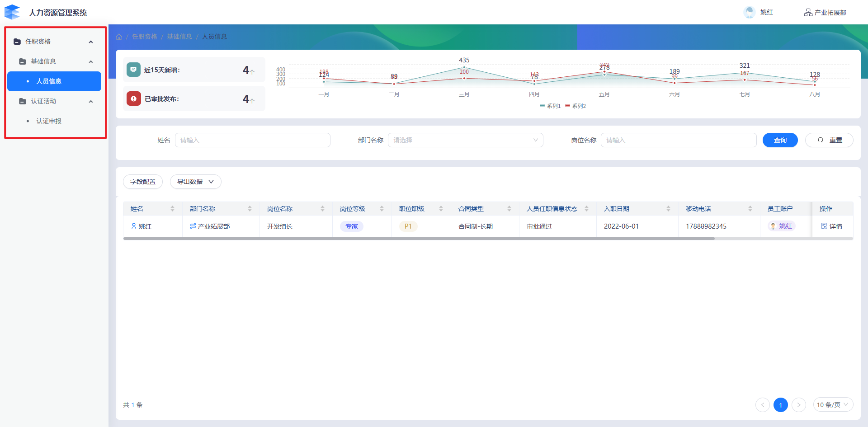This screenshot has width=868, height=427.
Task: Select 人员信息 sidebar menu item
Action: tap(49, 81)
